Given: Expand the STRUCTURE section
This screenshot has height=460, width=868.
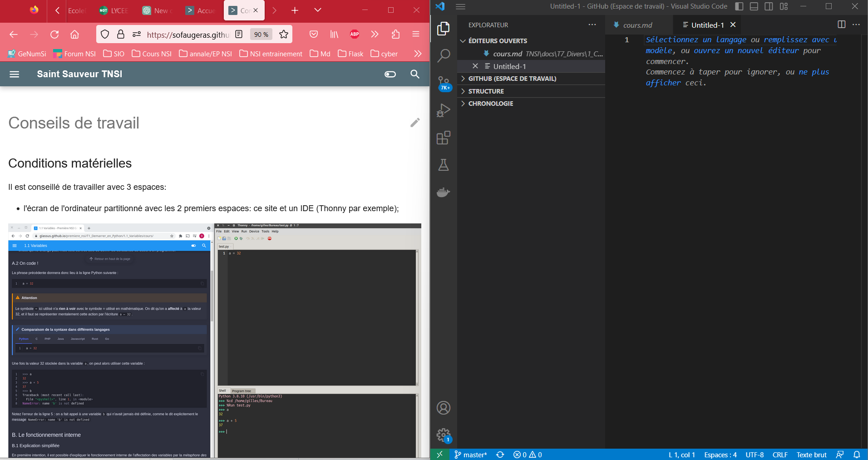Looking at the screenshot, I should coord(486,91).
